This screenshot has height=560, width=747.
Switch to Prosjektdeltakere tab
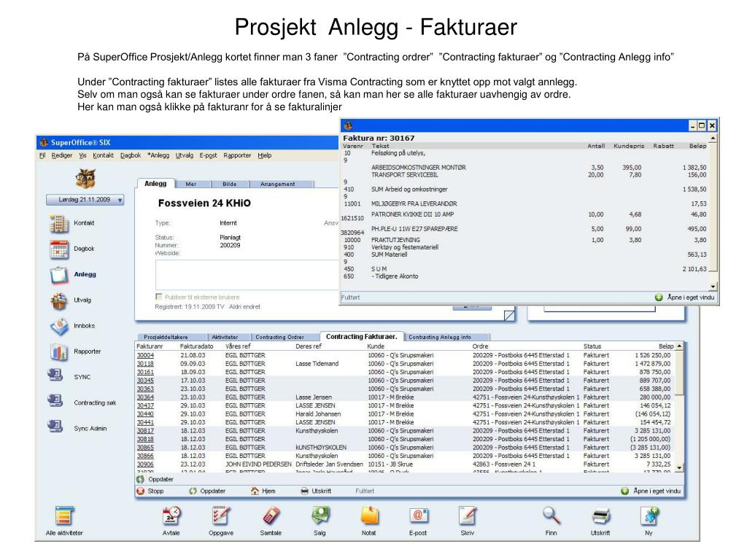pos(166,337)
